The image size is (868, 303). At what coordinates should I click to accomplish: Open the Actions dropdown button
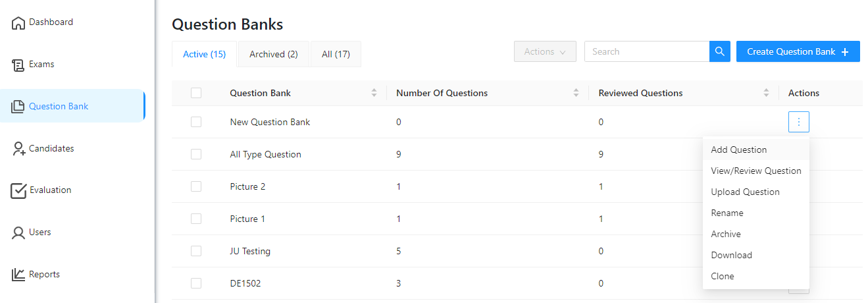coord(545,51)
